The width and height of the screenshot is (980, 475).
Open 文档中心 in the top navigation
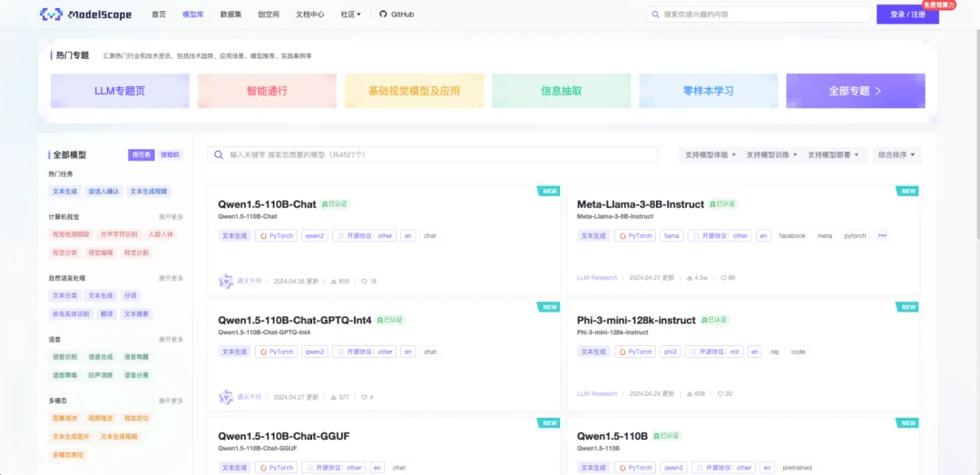[310, 14]
